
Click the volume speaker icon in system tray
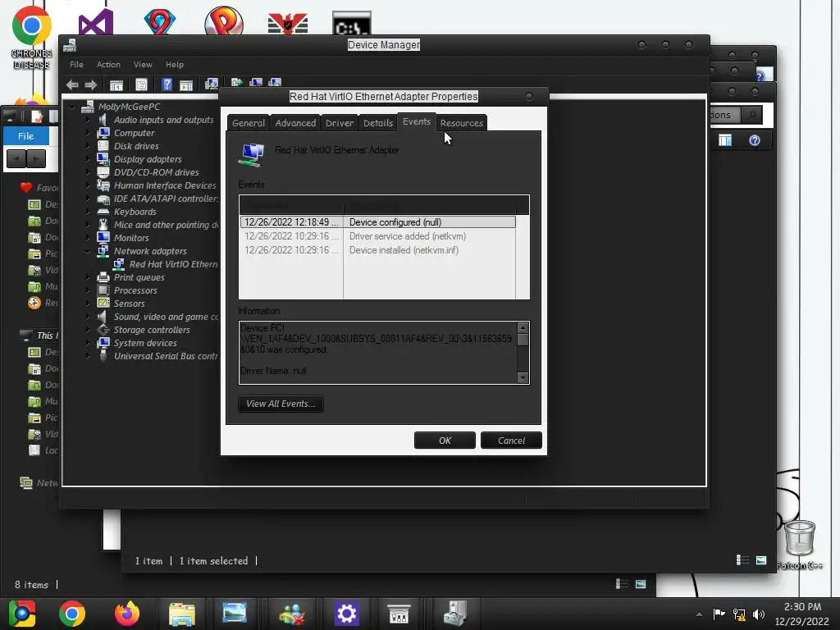[x=759, y=614]
